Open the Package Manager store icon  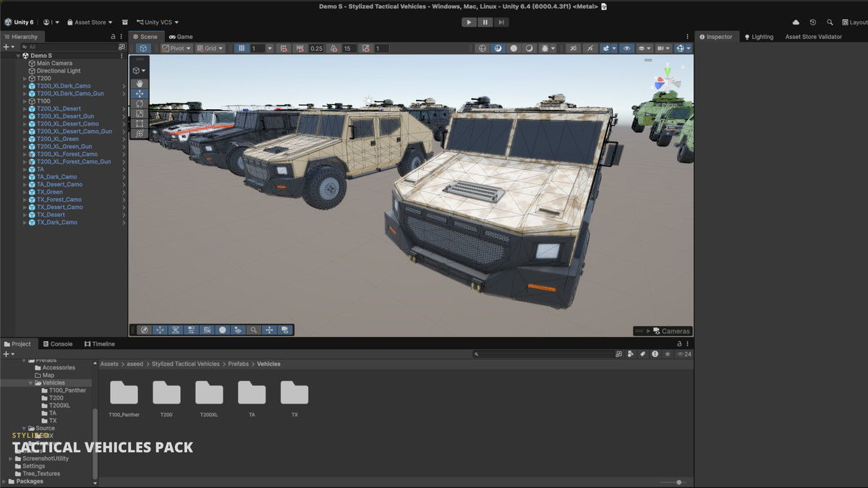tap(125, 22)
